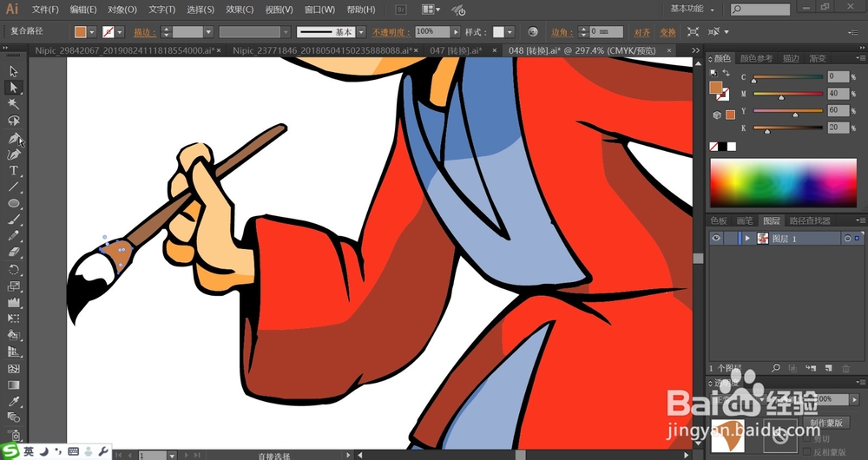This screenshot has width=868, height=460.
Task: Click the Create New Sublayer icon
Action: 811,367
